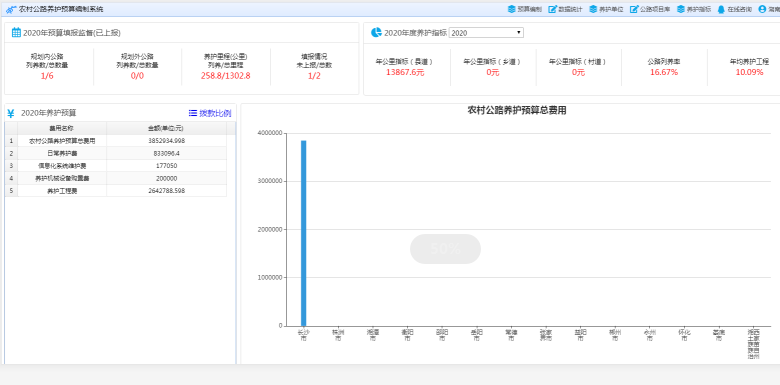Click the amount cell 833096.4

point(166,153)
